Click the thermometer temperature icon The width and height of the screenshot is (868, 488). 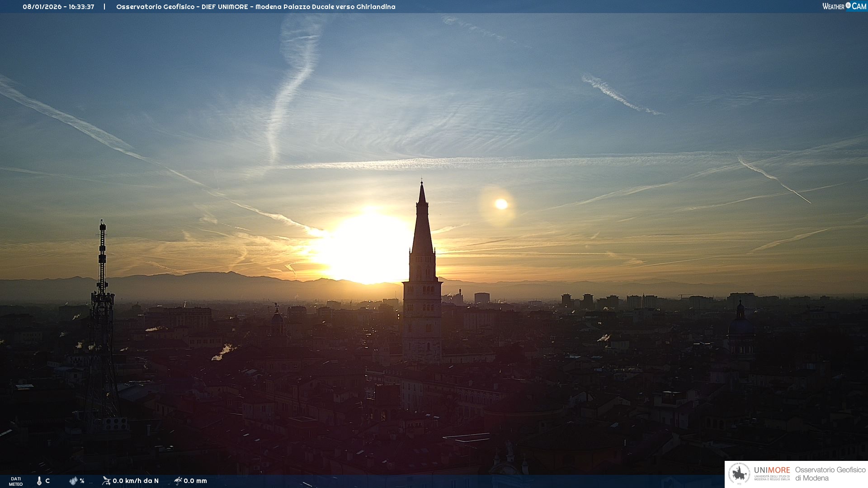click(x=39, y=481)
